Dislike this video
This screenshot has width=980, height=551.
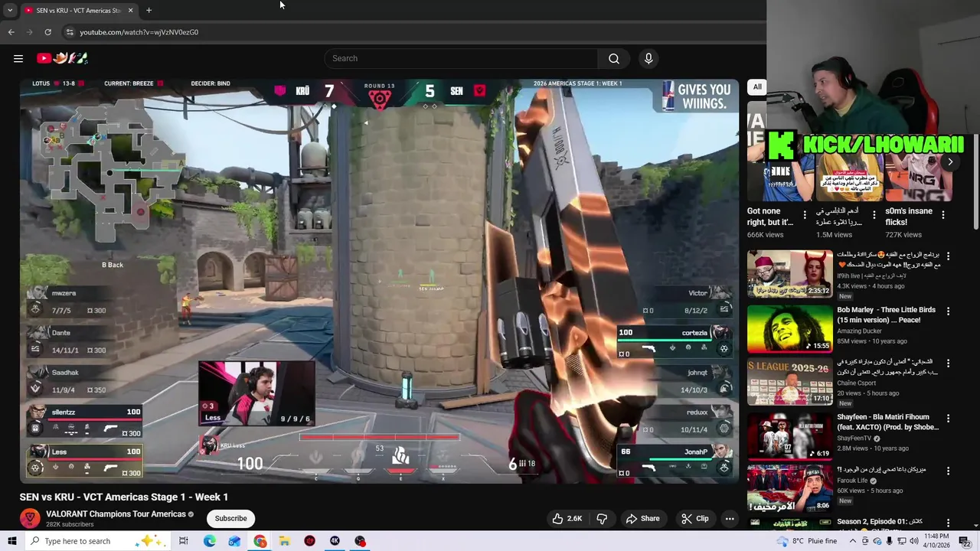pos(602,518)
